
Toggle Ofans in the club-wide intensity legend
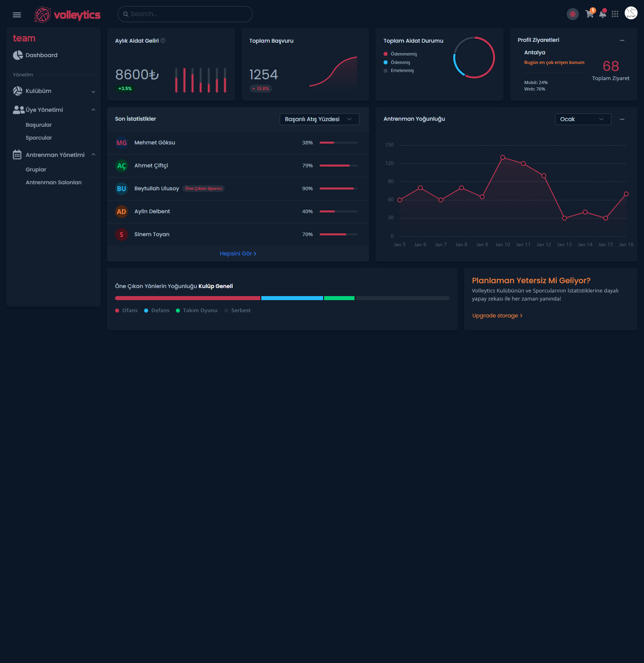point(126,310)
